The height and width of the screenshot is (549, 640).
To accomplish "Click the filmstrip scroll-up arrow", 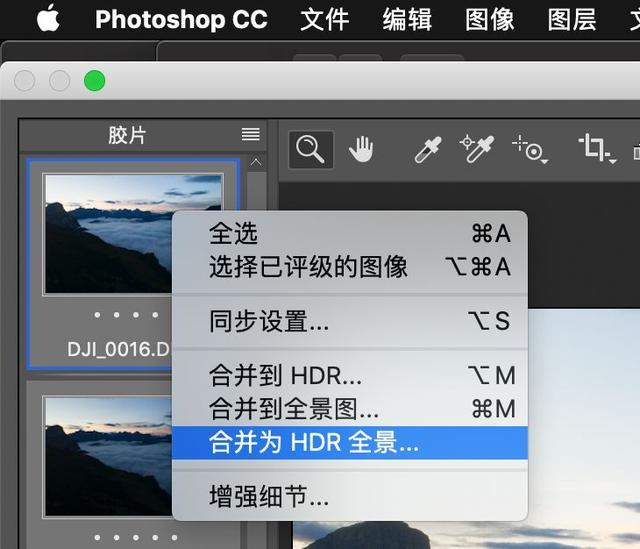I will click(256, 163).
